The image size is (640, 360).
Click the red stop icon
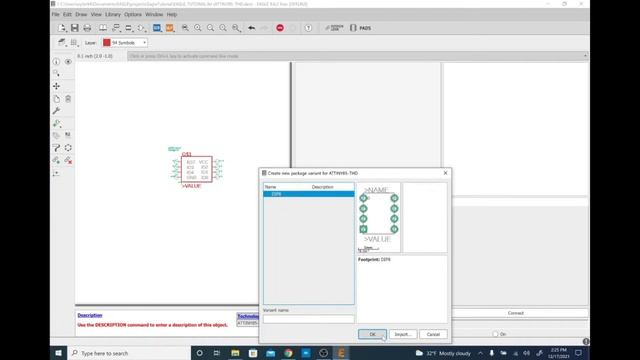pos(280,28)
